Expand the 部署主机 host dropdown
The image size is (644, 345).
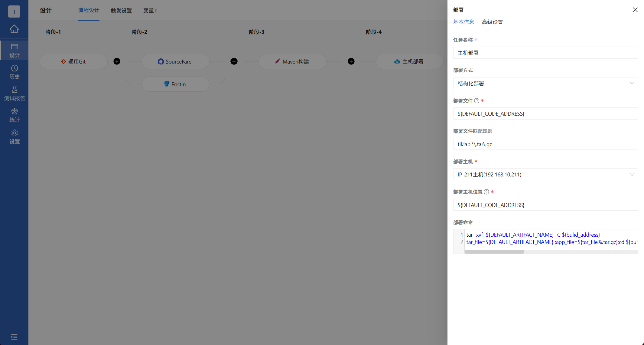545,175
